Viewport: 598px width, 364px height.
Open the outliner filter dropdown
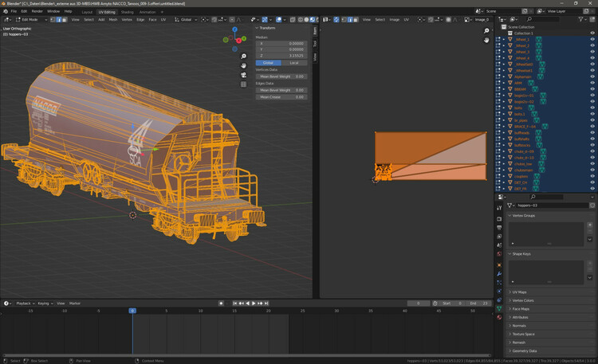point(582,19)
